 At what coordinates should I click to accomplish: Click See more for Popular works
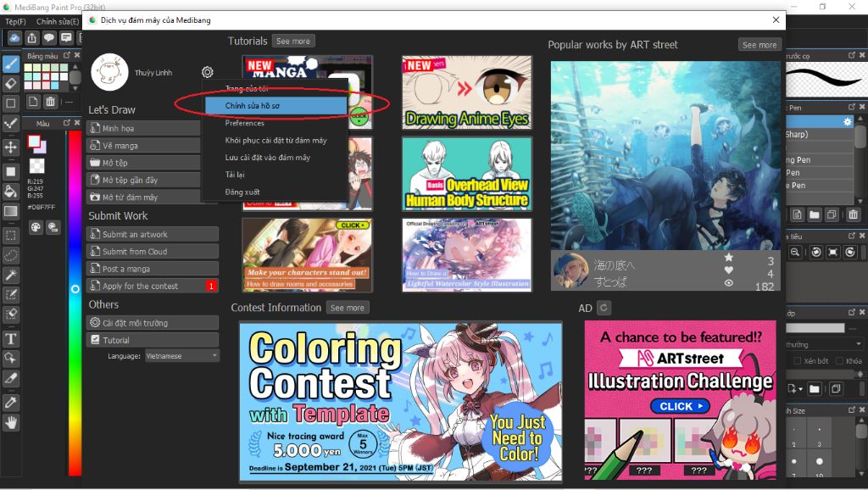point(759,45)
